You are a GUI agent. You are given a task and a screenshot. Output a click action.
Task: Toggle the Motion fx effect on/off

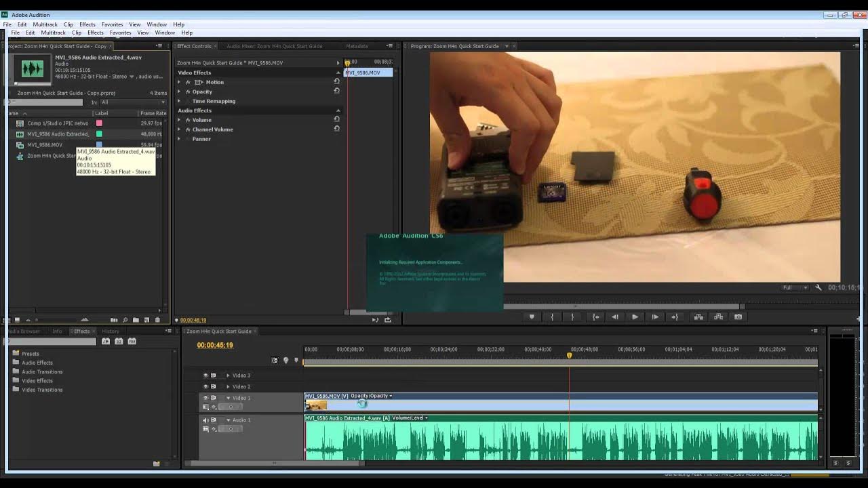click(188, 82)
